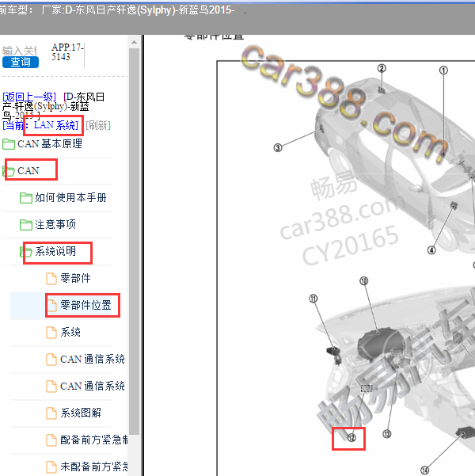
Task: Open the second CAN 通信系统 entry
Action: (93, 387)
